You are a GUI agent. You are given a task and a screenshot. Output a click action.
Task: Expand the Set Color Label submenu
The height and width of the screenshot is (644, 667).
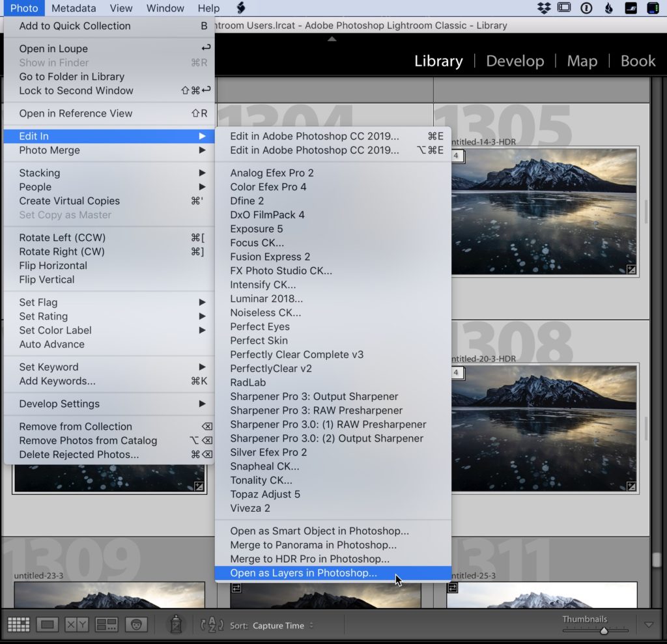(109, 330)
